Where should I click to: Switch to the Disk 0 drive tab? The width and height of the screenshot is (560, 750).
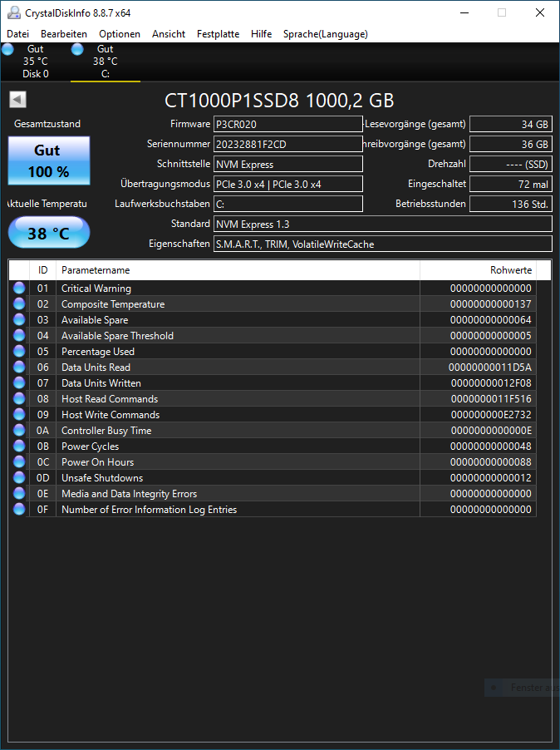click(x=36, y=62)
